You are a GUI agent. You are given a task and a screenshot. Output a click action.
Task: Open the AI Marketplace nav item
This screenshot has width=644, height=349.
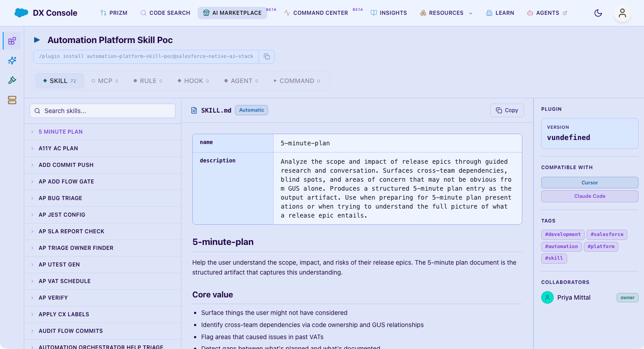(x=232, y=13)
